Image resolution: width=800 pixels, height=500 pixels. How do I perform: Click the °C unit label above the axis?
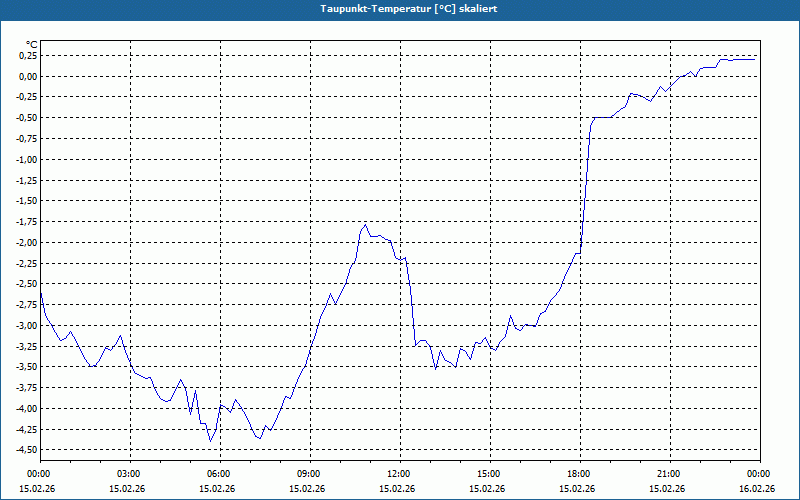point(32,45)
